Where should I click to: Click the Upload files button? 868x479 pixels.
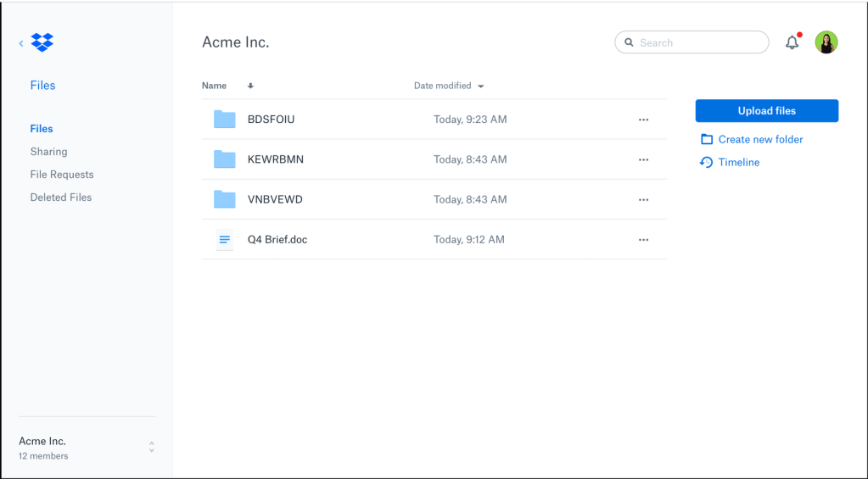pyautogui.click(x=766, y=111)
